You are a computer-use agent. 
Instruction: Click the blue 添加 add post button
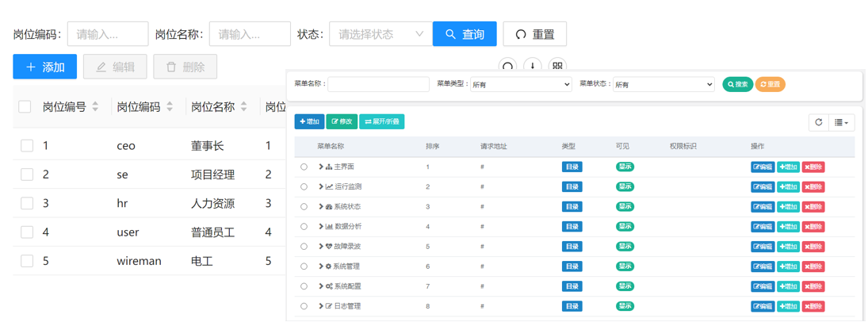pyautogui.click(x=44, y=67)
